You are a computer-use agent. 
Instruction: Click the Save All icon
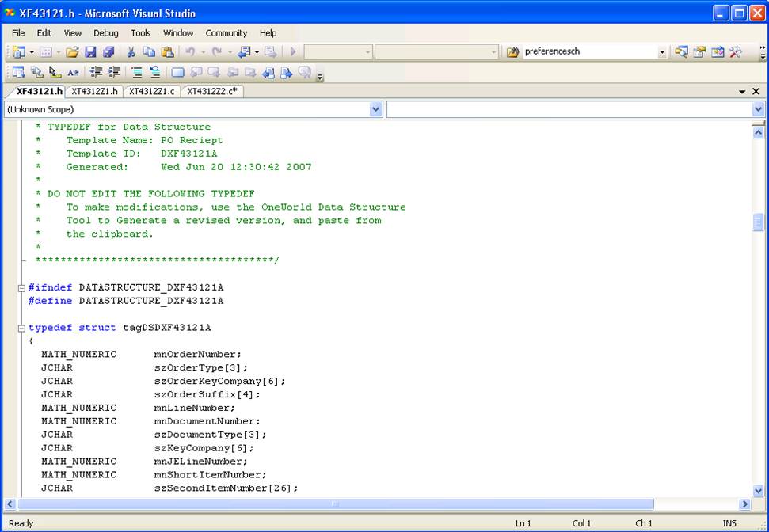coord(108,52)
